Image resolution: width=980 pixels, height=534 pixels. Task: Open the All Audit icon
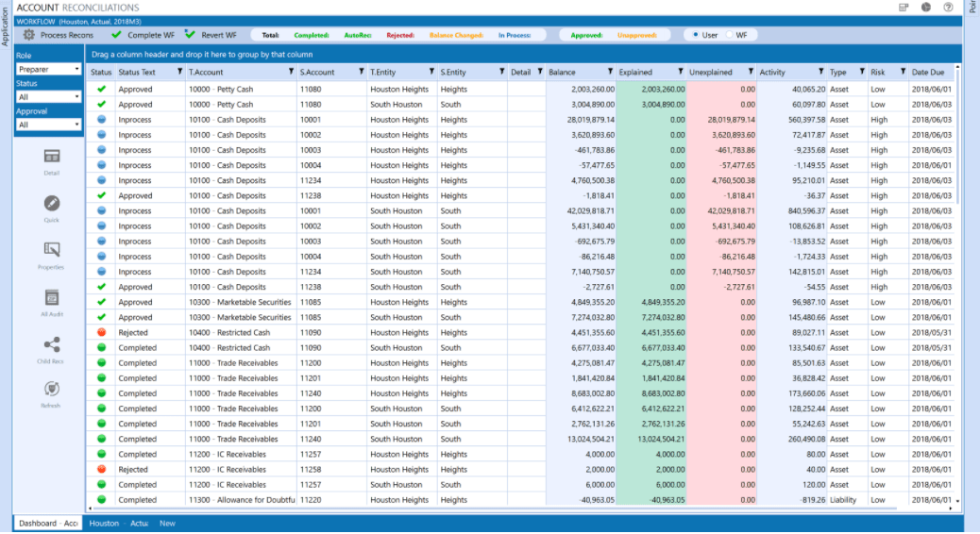[52, 297]
